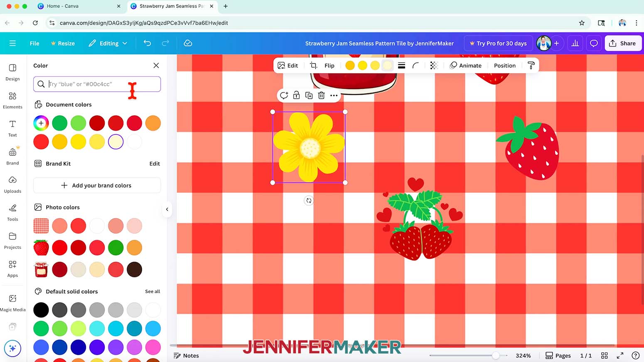Screen dimensions: 644x362
Task: Click the Undo arrow
Action: 147,43
